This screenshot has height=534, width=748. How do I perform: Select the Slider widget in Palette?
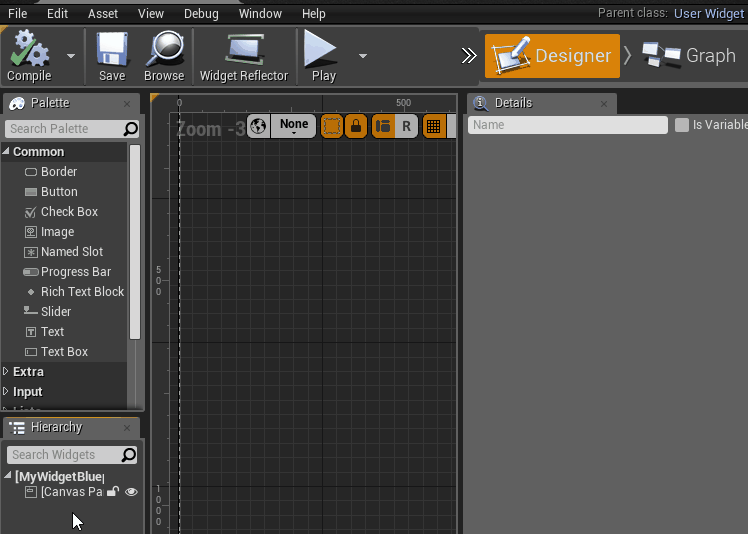click(x=55, y=312)
